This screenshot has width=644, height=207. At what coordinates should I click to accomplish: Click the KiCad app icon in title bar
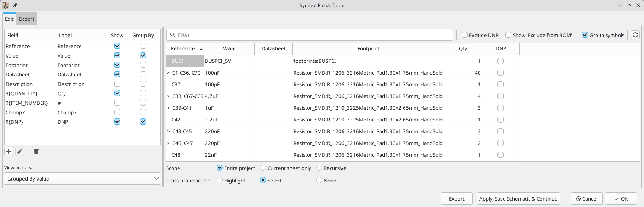pos(6,5)
